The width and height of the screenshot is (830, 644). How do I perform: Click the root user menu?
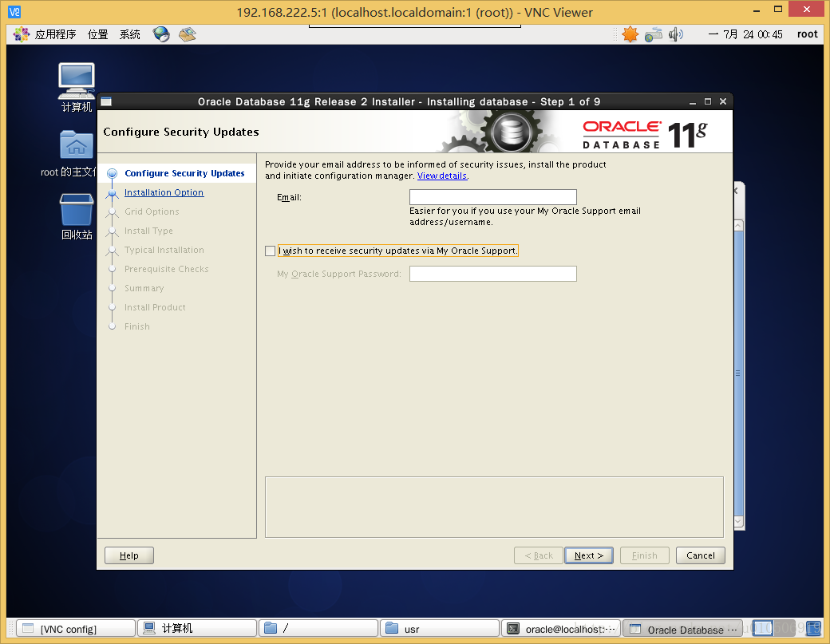click(x=807, y=34)
